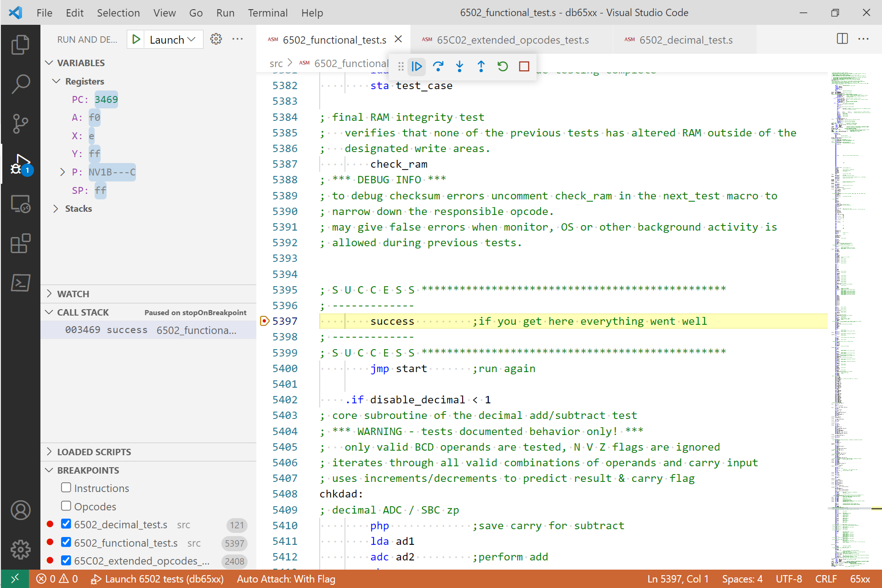The image size is (882, 588).
Task: Open the Search sidebar icon
Action: [x=20, y=84]
